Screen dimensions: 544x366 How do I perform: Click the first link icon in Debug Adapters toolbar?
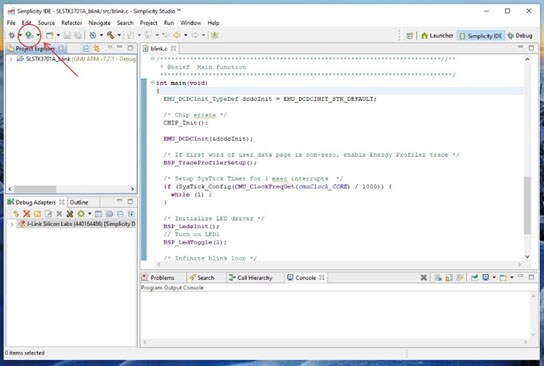coord(16,214)
